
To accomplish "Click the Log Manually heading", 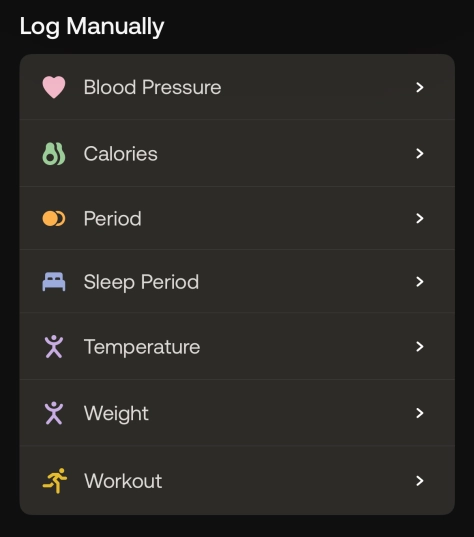I will (x=92, y=26).
